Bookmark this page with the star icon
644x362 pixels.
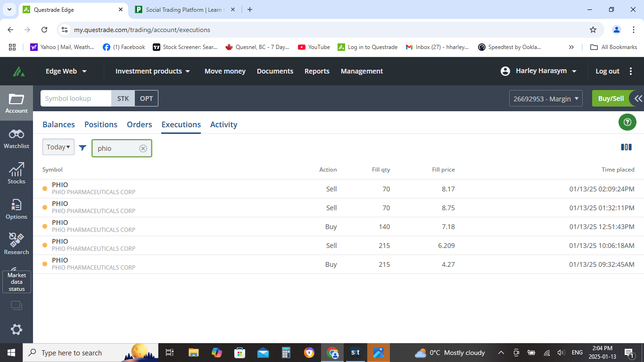click(593, 30)
